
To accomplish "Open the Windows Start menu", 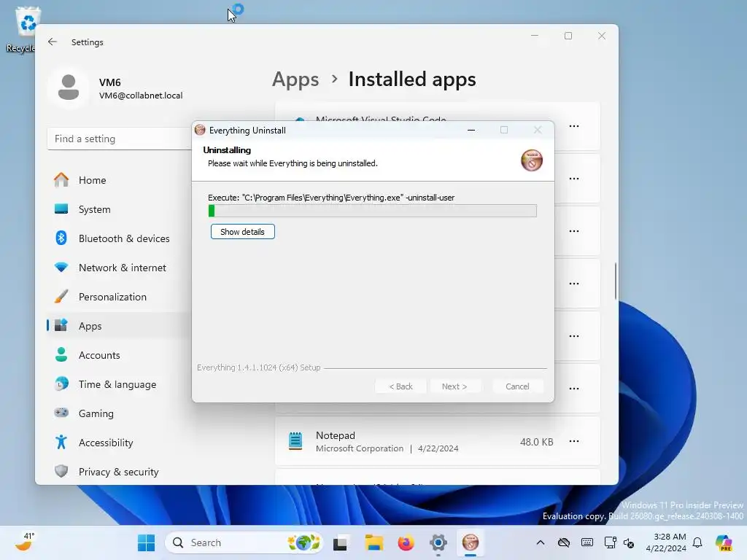I will pyautogui.click(x=146, y=542).
